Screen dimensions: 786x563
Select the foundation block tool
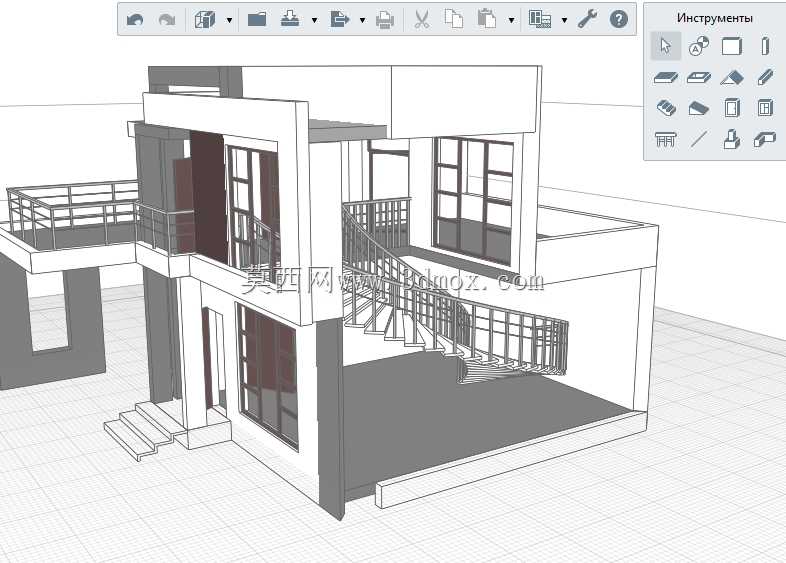point(732,139)
